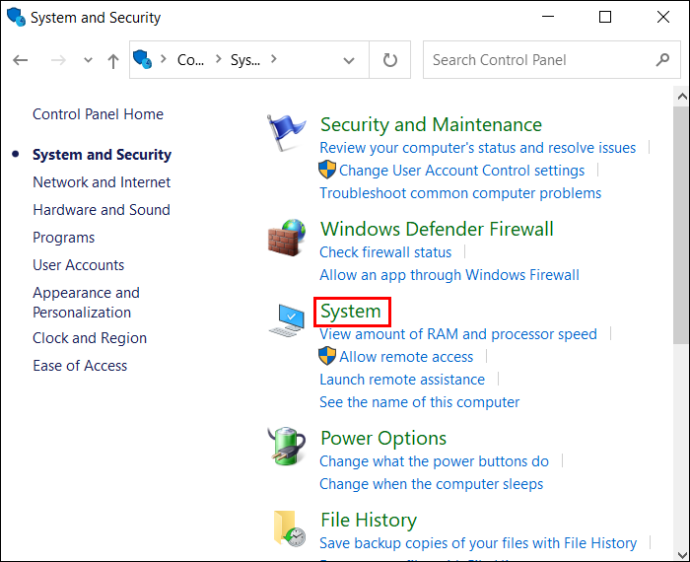
Task: Open Clock and Region category
Action: click(90, 338)
